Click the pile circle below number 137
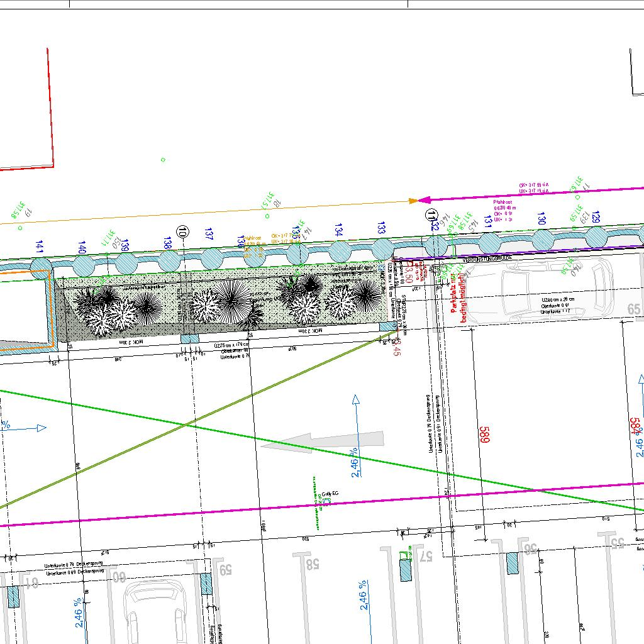This screenshot has height=644, width=644. click(212, 257)
